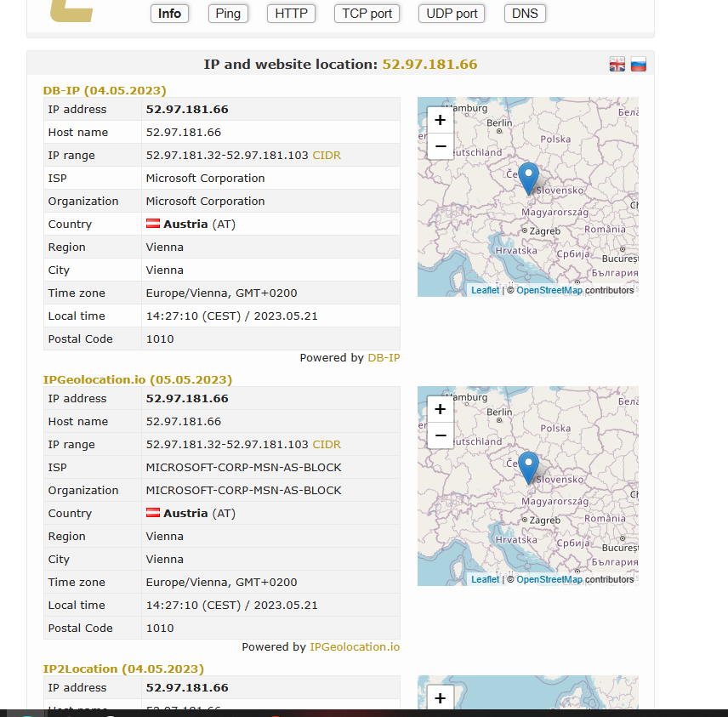The height and width of the screenshot is (717, 728).
Task: Select Vienna in DB-IP City row
Action: (x=165, y=270)
